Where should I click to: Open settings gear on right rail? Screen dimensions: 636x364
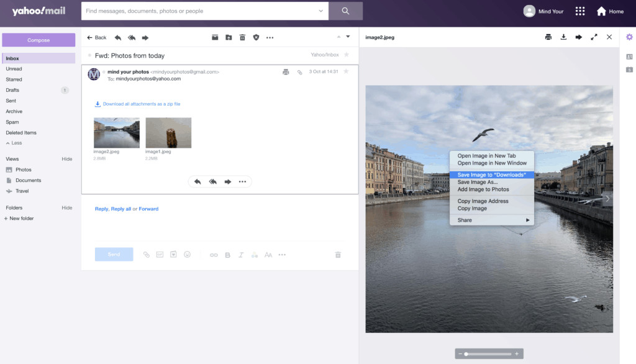pyautogui.click(x=629, y=37)
